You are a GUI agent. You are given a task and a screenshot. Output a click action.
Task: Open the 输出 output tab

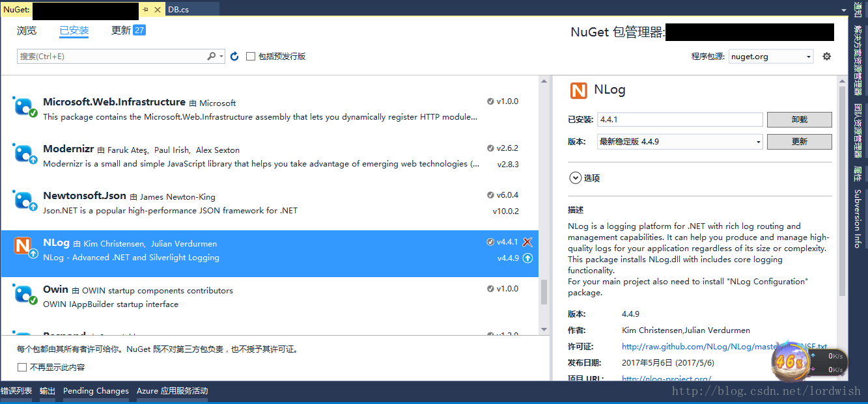[x=48, y=391]
